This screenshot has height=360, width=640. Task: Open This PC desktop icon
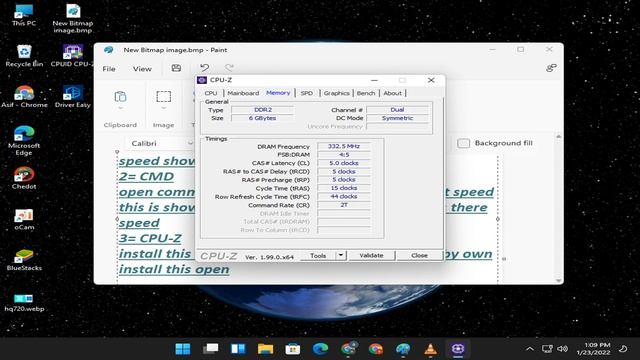pyautogui.click(x=24, y=16)
